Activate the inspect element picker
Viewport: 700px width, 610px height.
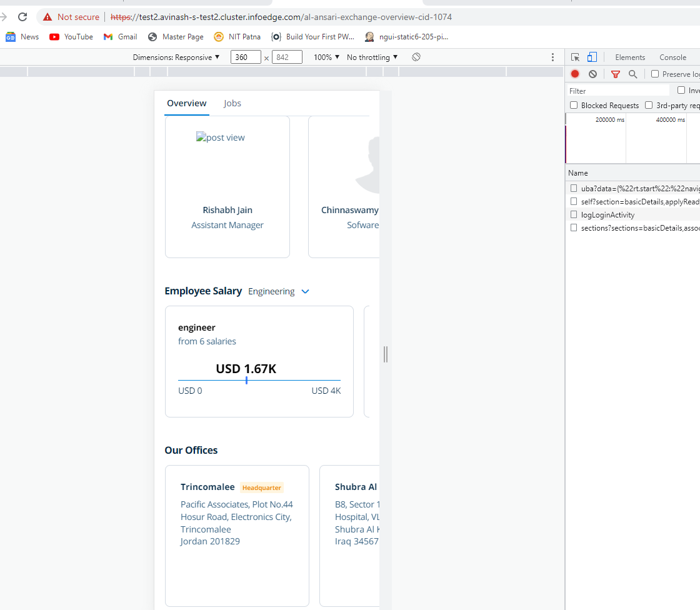(x=576, y=57)
